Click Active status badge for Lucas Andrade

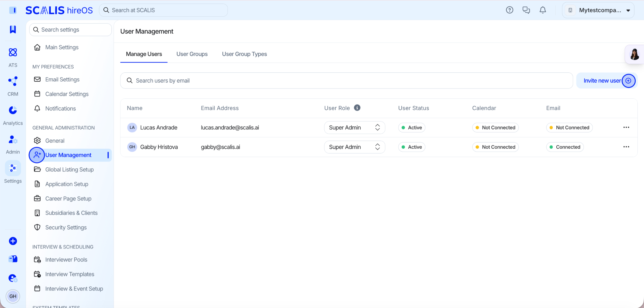coord(411,127)
